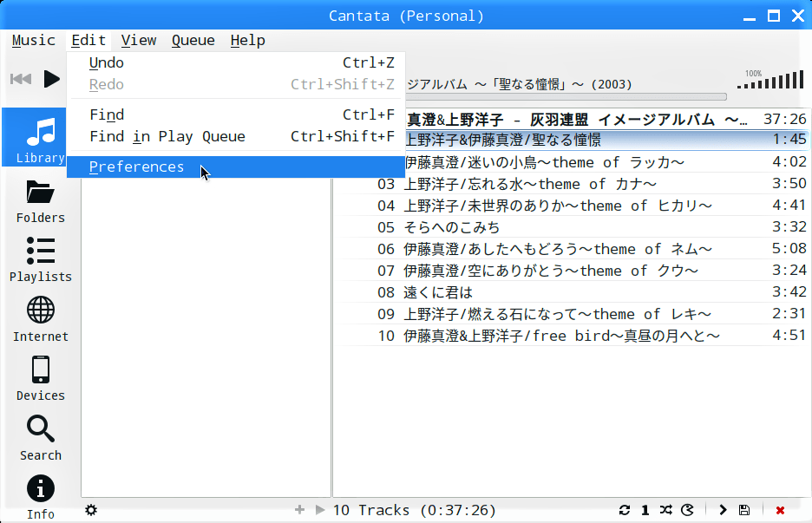Click the current album title text (2003)
The width and height of the screenshot is (812, 523).
[520, 84]
